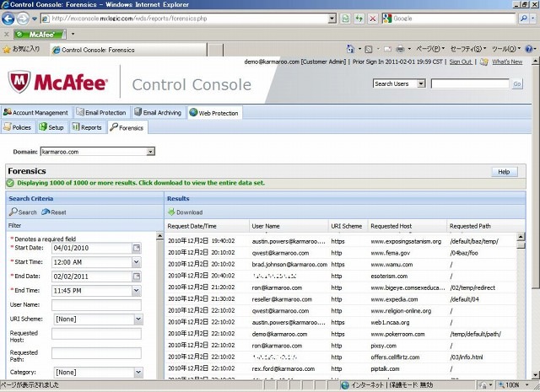The width and height of the screenshot is (540, 392).
Task: Click the browser Forward arrow button
Action: 23,19
